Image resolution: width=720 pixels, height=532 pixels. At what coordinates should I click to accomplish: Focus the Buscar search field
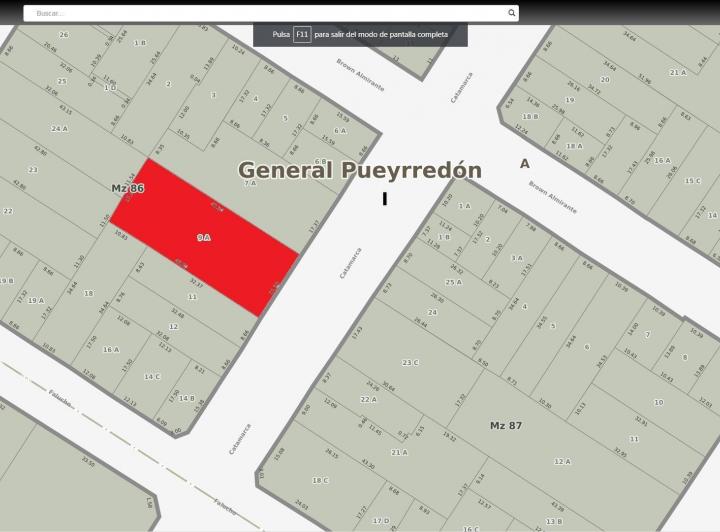click(271, 13)
